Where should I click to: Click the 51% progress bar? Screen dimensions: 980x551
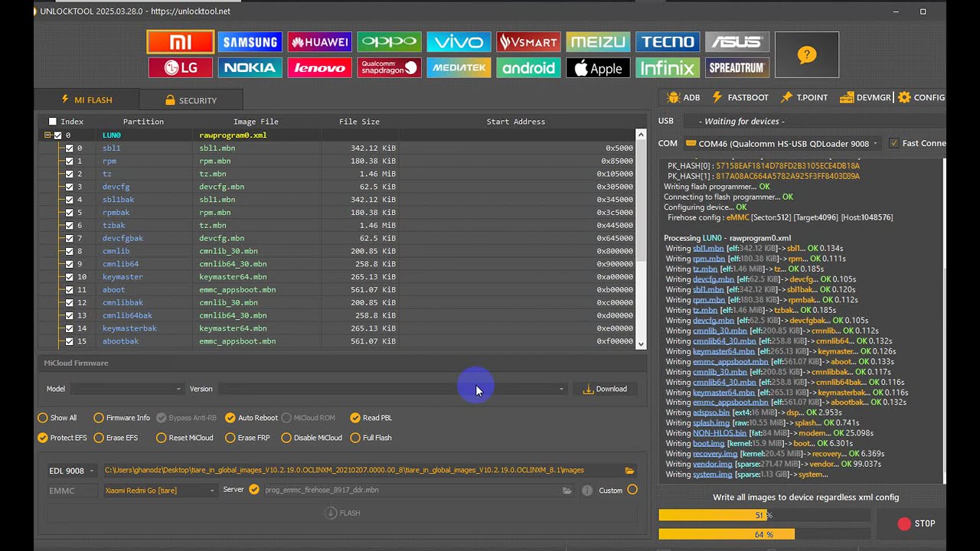763,516
